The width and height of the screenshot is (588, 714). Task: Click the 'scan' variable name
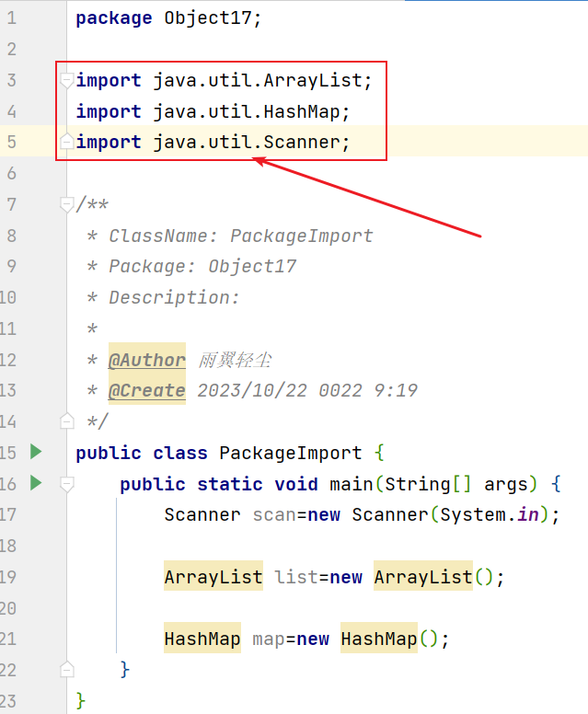click(274, 514)
